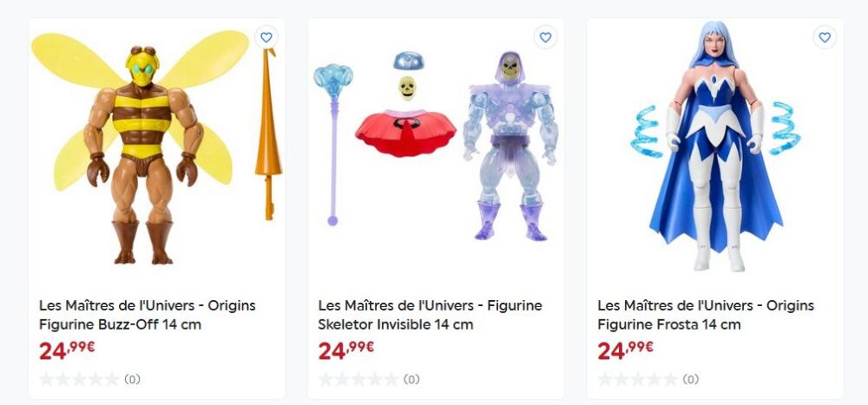Viewport: 868px width, 405px height.
Task: Click the orange Buzz-Off weapon accessory image
Action: point(268,134)
